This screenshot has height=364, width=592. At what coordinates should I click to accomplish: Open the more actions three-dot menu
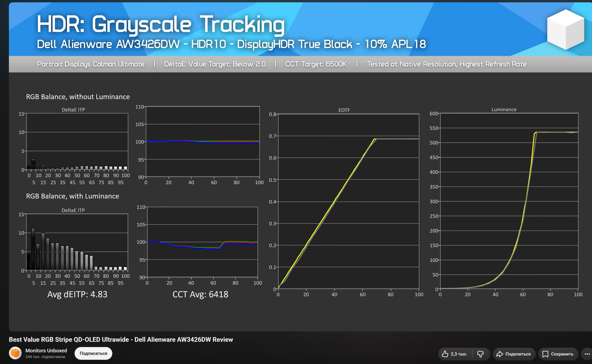pos(587,354)
